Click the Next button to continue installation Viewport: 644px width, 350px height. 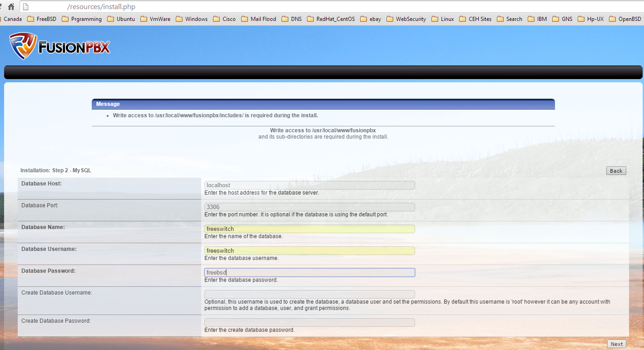[x=616, y=344]
